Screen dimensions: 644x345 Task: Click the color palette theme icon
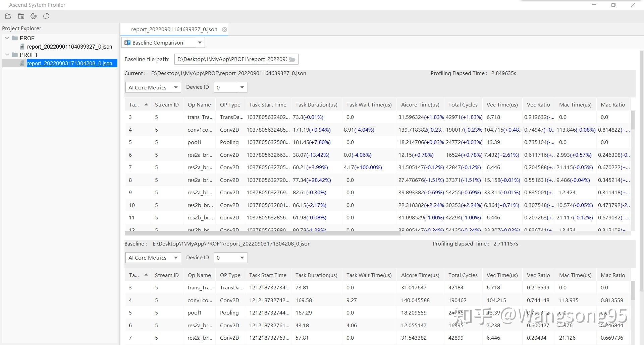(34, 16)
